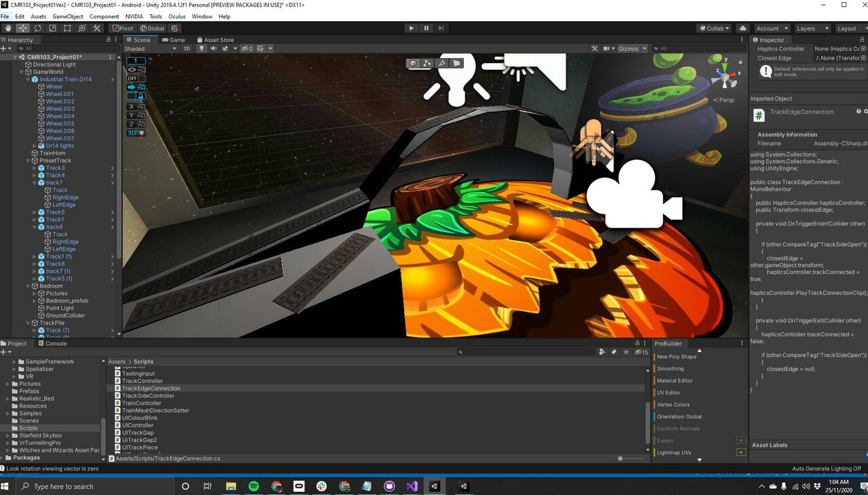Toggle grid snapping icon
Screen dimensions: 868x495
click(175, 28)
